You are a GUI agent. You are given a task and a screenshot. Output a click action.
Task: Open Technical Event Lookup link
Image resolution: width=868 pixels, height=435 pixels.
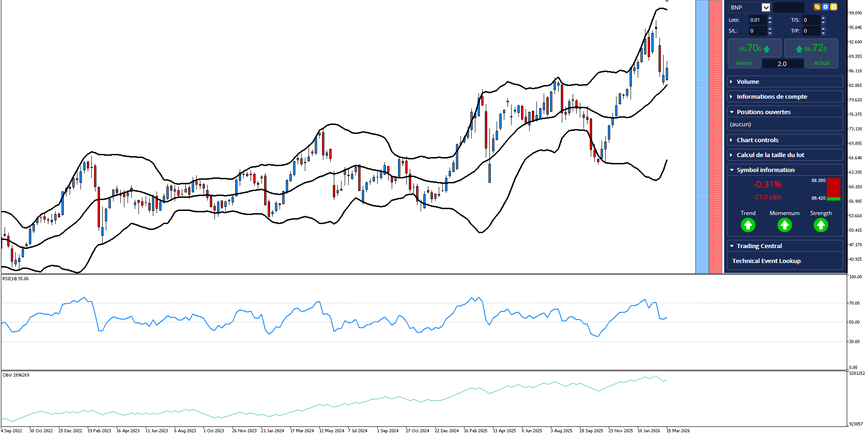pyautogui.click(x=766, y=261)
